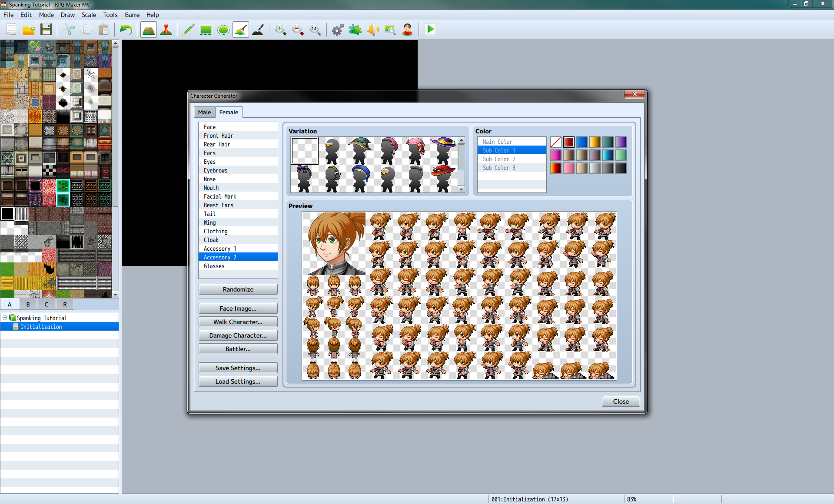Click the Zoom In magnifier icon
The image size is (834, 504).
pos(281,30)
